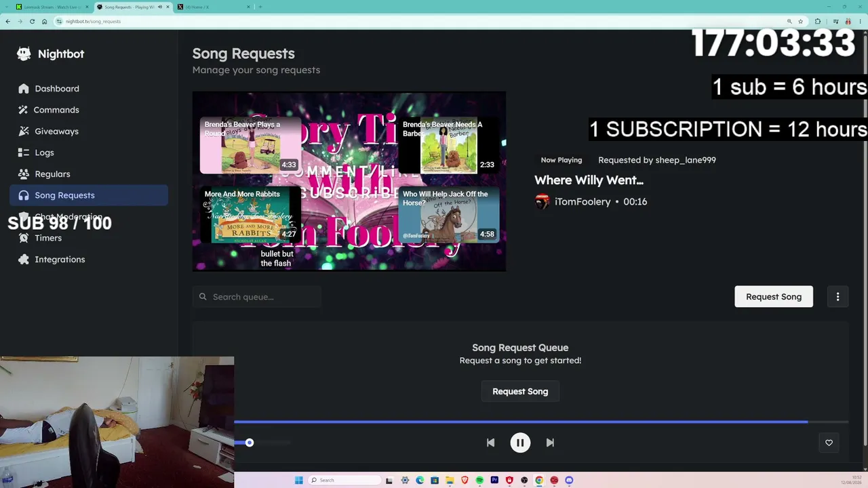Click the iTomFoolery channel avatar
This screenshot has width=868, height=488.
(x=542, y=202)
